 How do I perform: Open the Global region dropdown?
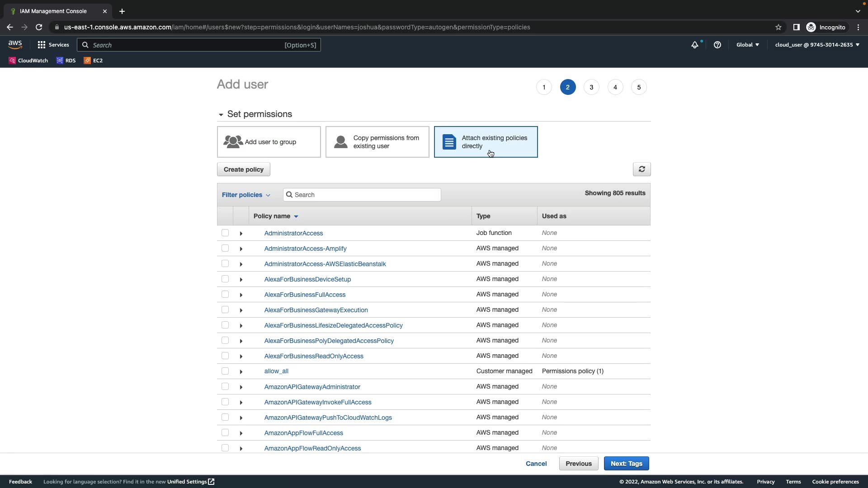pyautogui.click(x=747, y=45)
